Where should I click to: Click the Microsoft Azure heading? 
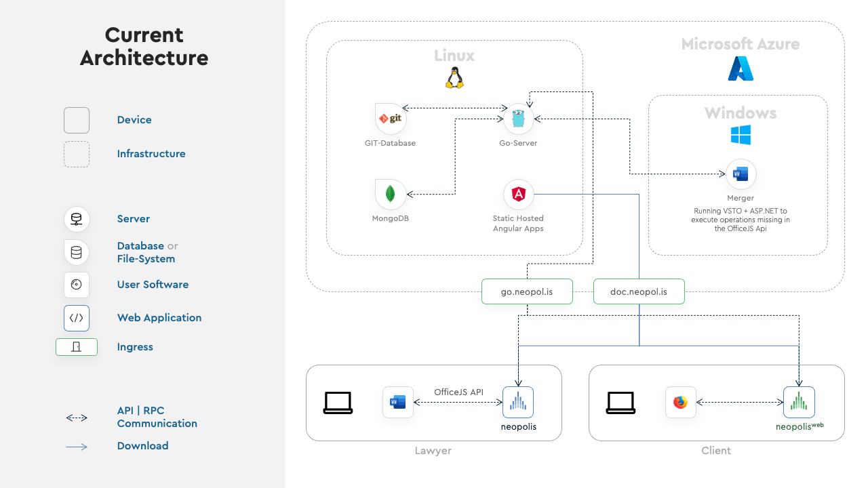(x=741, y=44)
